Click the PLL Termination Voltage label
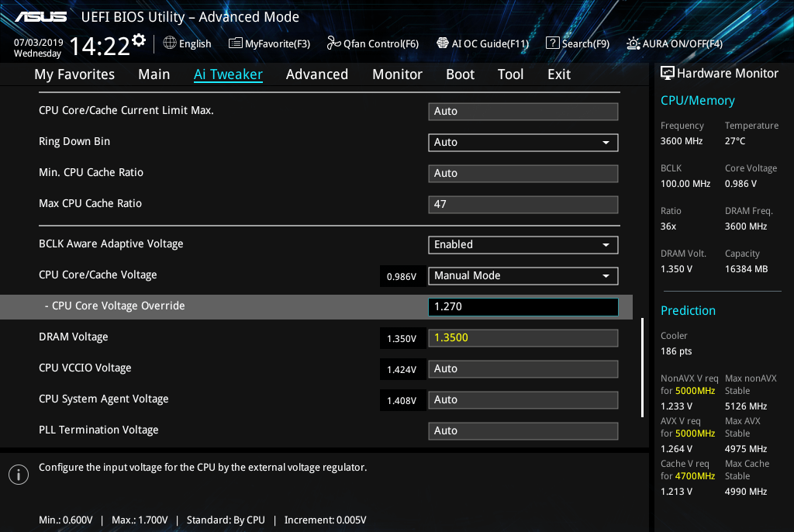Screen dimensions: 794x532 [x=98, y=430]
